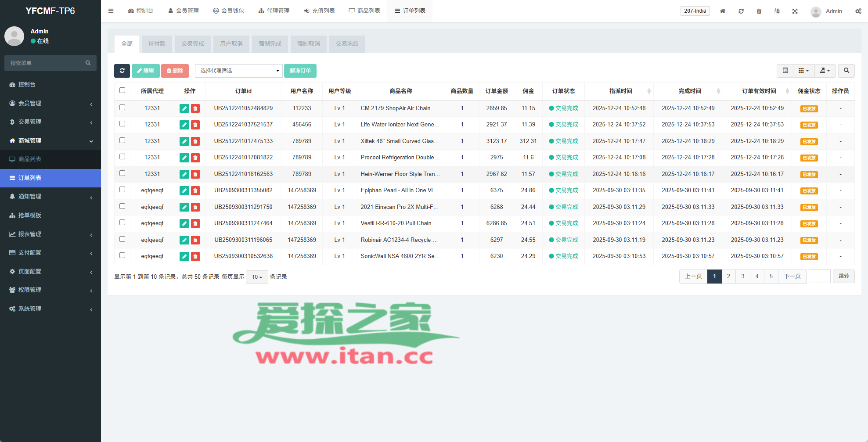868x442 pixels.
Task: Open the 充值列表 top tab
Action: point(319,11)
